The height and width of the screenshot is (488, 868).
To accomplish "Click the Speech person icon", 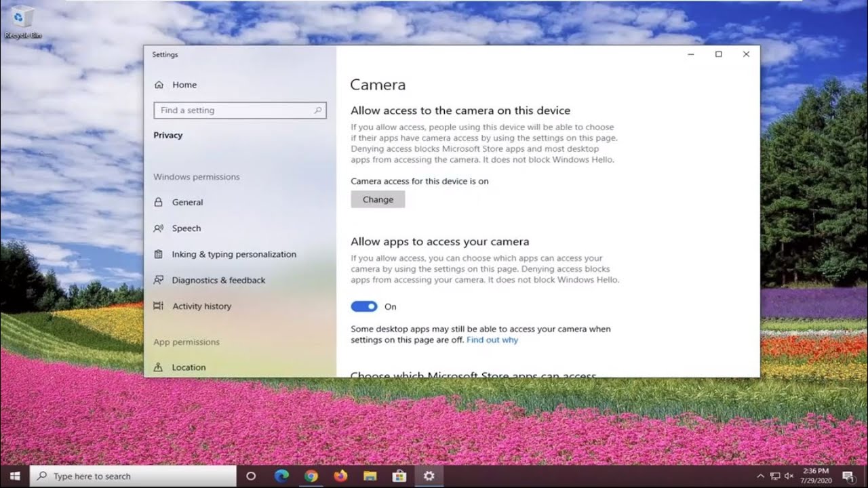I will pyautogui.click(x=158, y=228).
